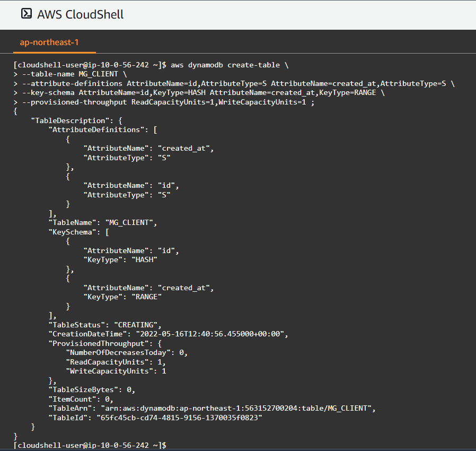Select the ap-northeast-1 tab
The height and width of the screenshot is (451, 476).
[49, 42]
